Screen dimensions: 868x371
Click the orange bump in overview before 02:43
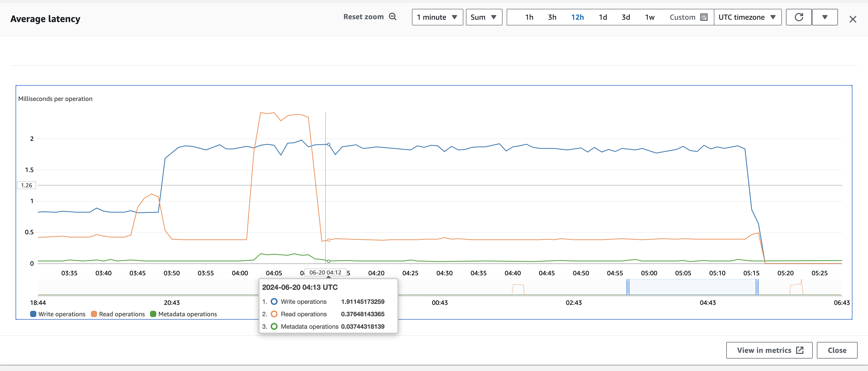point(518,290)
